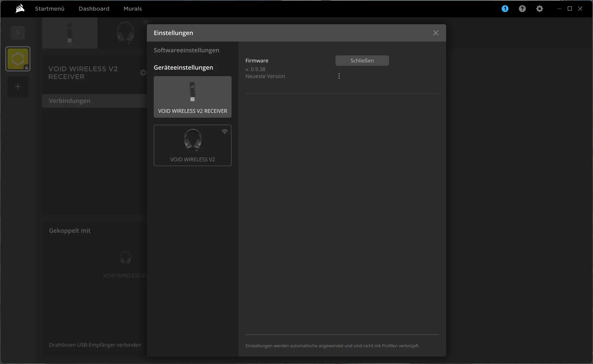Open the help question mark icon

click(522, 9)
